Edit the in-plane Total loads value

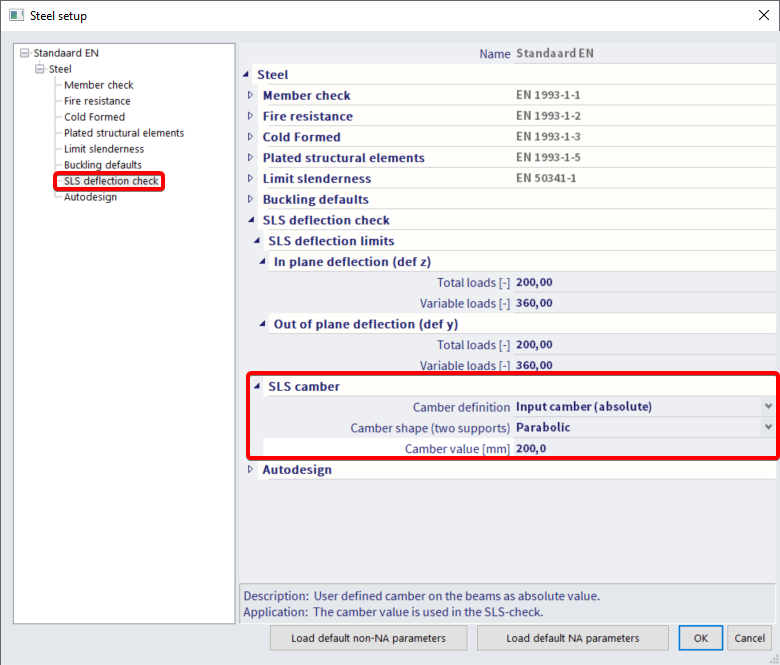pyautogui.click(x=640, y=283)
